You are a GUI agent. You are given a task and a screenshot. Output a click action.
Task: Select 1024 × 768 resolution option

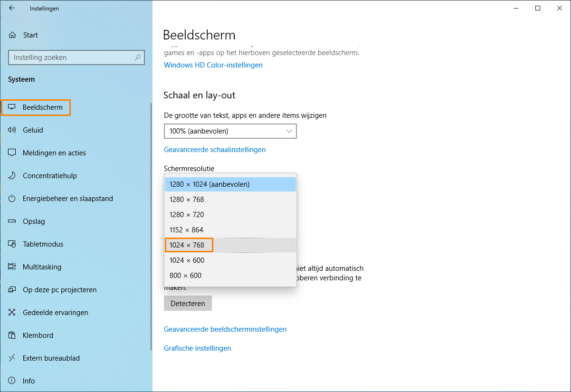(187, 245)
